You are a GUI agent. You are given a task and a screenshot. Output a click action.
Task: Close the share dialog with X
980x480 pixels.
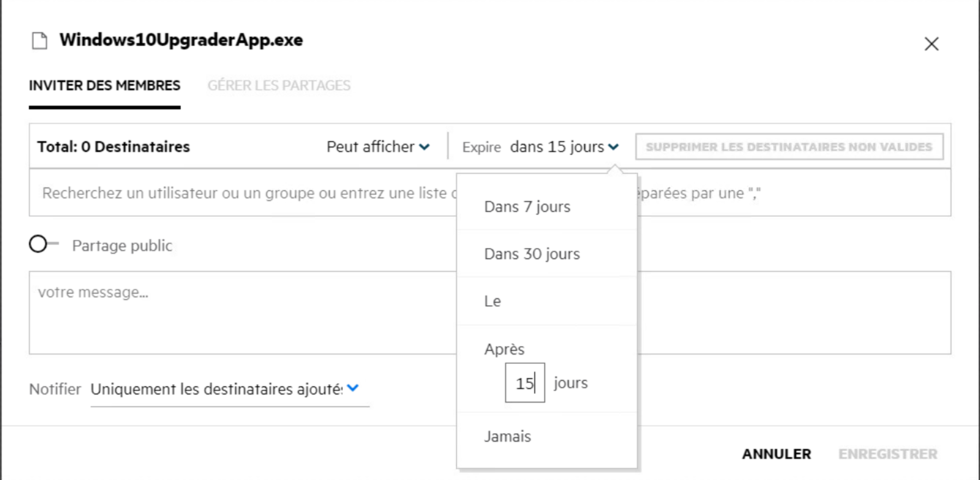pyautogui.click(x=931, y=44)
